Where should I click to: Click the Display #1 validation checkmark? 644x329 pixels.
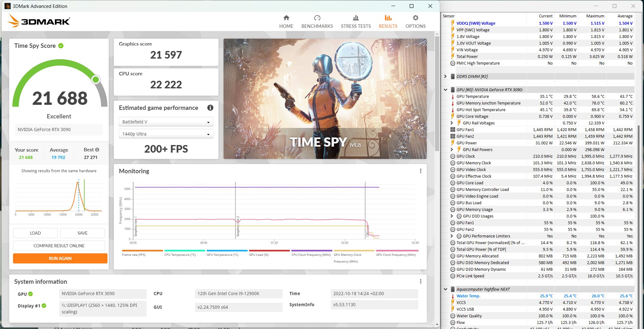coord(44,306)
